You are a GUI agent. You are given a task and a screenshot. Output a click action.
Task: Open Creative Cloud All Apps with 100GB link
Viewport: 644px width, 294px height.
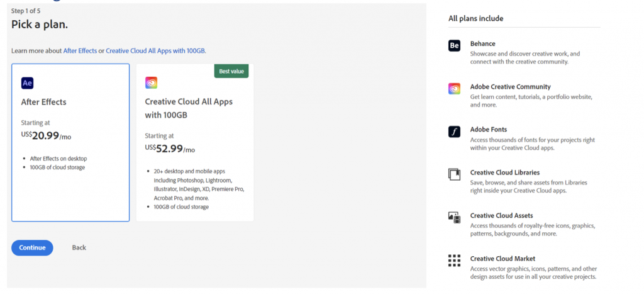[x=155, y=51]
